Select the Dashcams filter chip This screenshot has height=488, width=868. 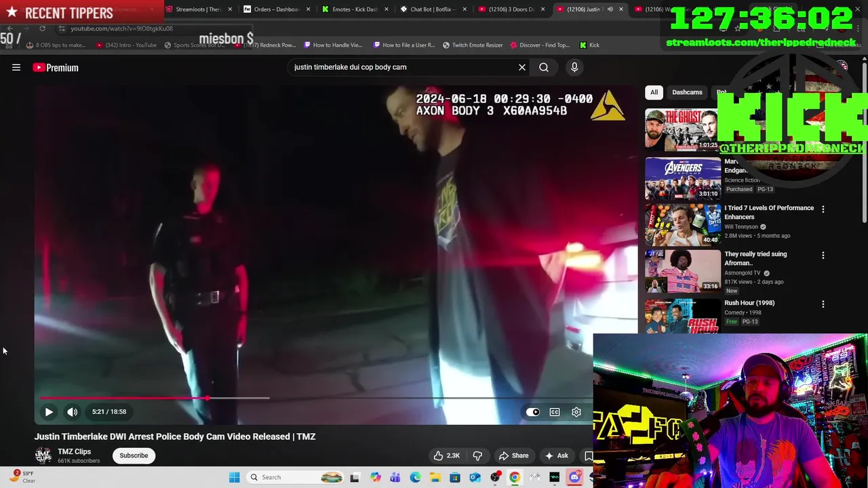point(687,92)
